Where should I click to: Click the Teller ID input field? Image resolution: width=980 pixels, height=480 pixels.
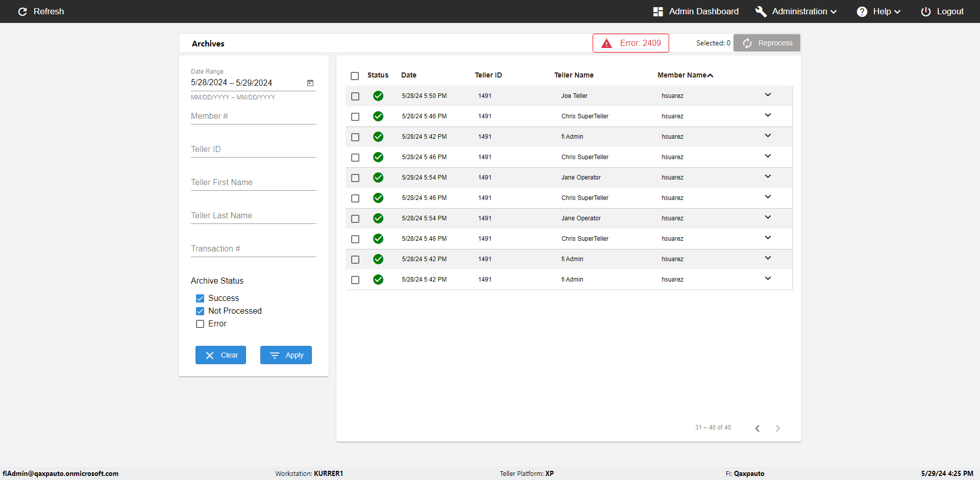point(253,149)
